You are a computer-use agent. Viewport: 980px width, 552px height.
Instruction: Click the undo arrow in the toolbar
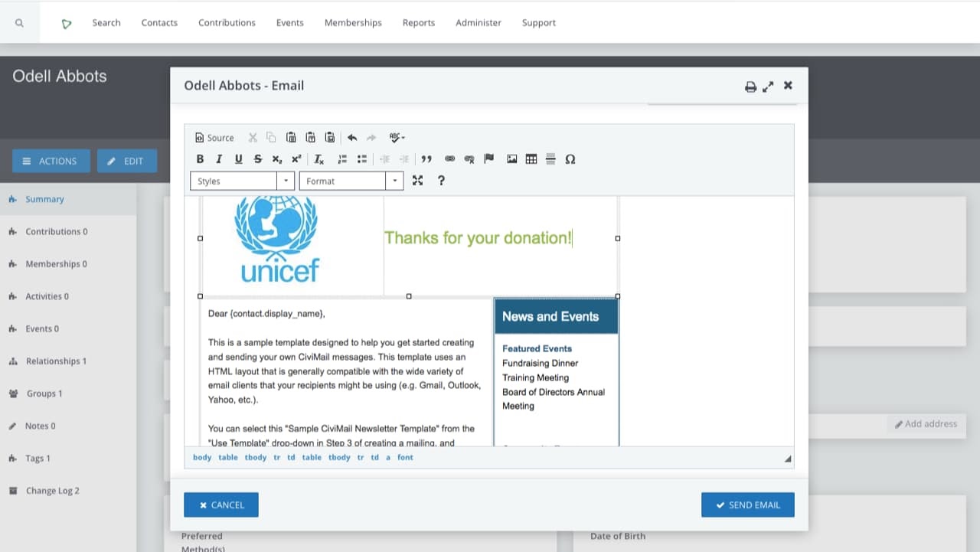click(352, 138)
